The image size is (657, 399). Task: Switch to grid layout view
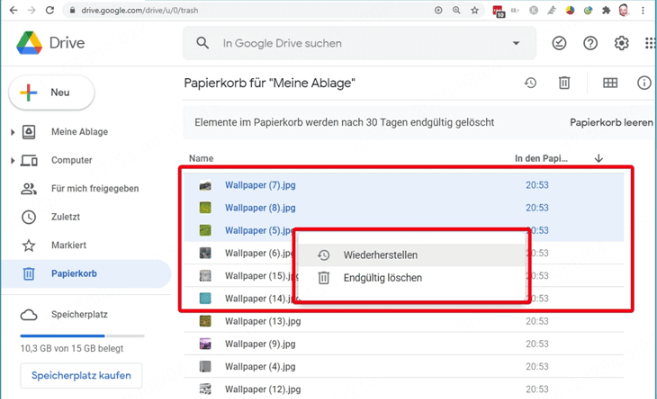click(610, 83)
